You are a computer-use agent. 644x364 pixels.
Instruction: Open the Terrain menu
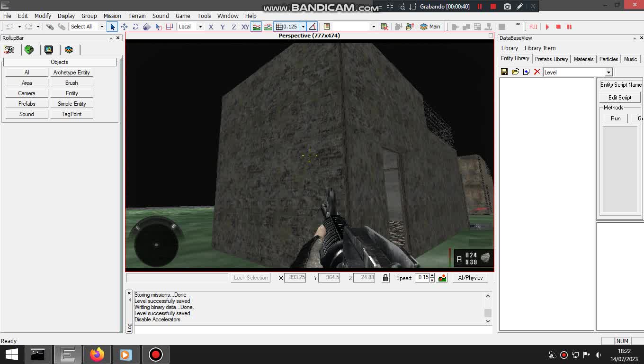pyautogui.click(x=137, y=16)
